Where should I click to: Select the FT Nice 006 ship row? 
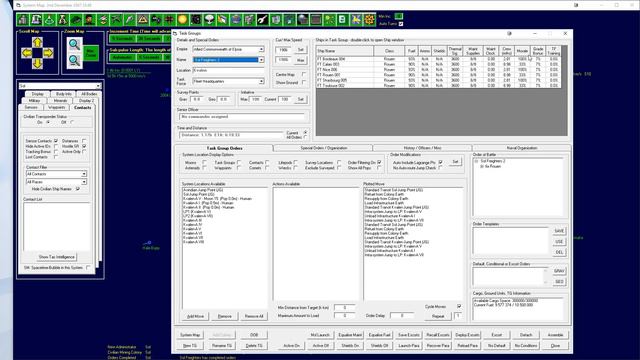point(438,70)
